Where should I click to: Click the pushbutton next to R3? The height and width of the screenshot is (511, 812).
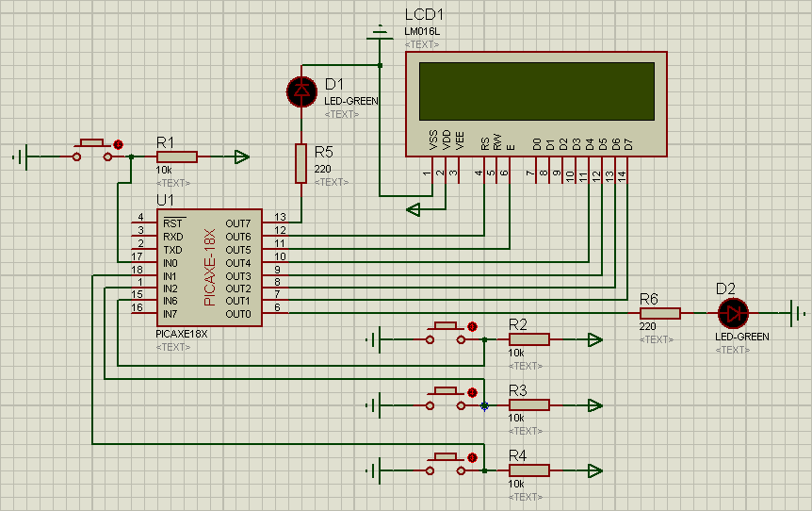446,399
